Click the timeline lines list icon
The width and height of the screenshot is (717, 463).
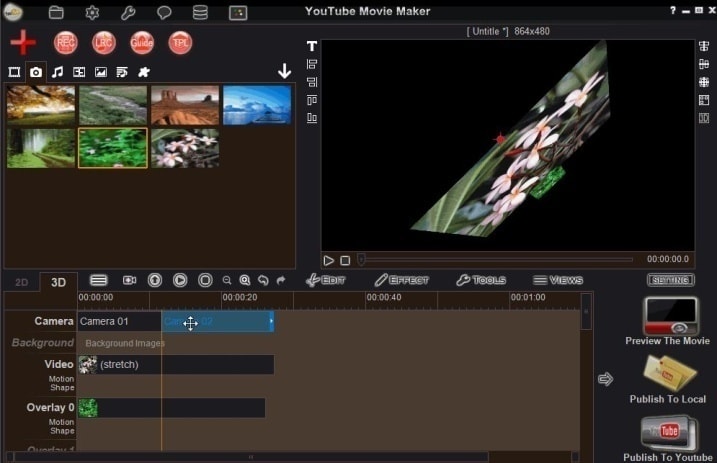pyautogui.click(x=98, y=280)
